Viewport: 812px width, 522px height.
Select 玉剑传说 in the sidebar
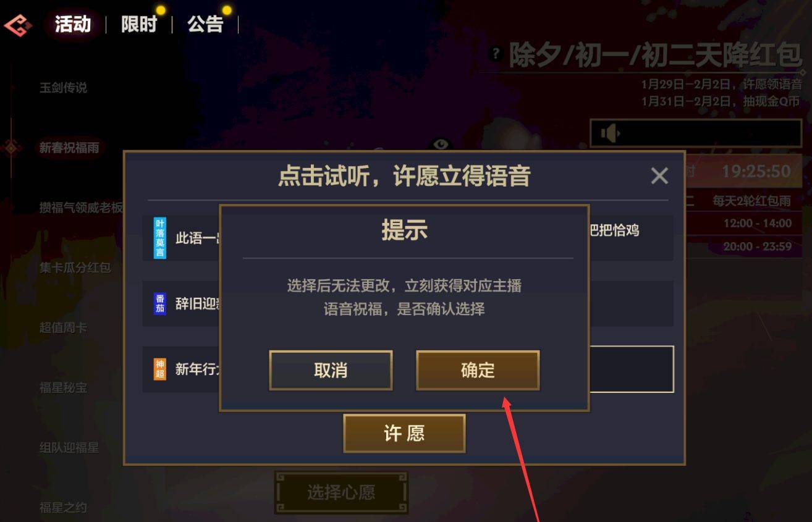[63, 88]
